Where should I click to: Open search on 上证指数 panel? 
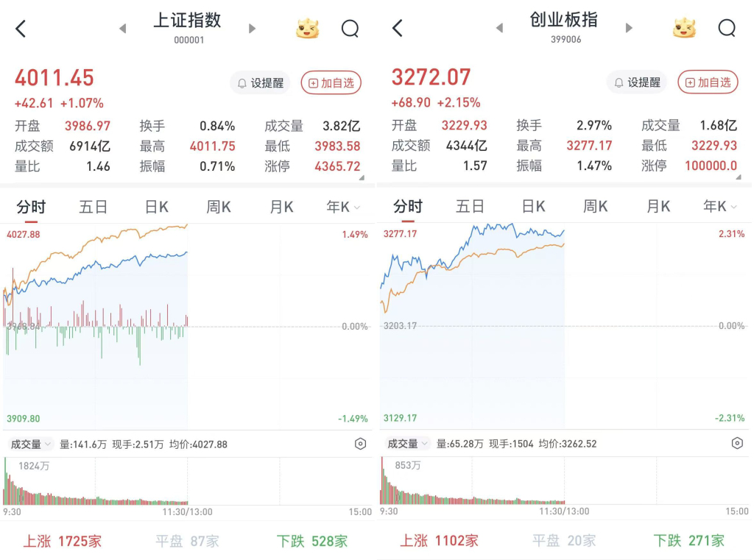coord(350,29)
